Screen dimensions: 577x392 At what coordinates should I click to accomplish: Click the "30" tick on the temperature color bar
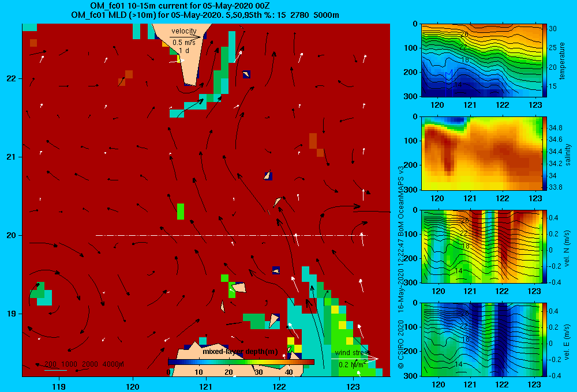click(x=553, y=29)
